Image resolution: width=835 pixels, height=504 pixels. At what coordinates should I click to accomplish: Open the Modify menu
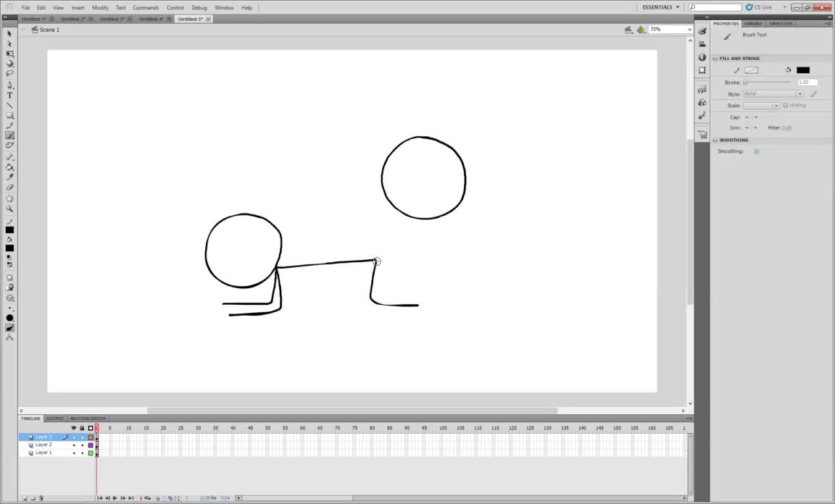coord(100,7)
